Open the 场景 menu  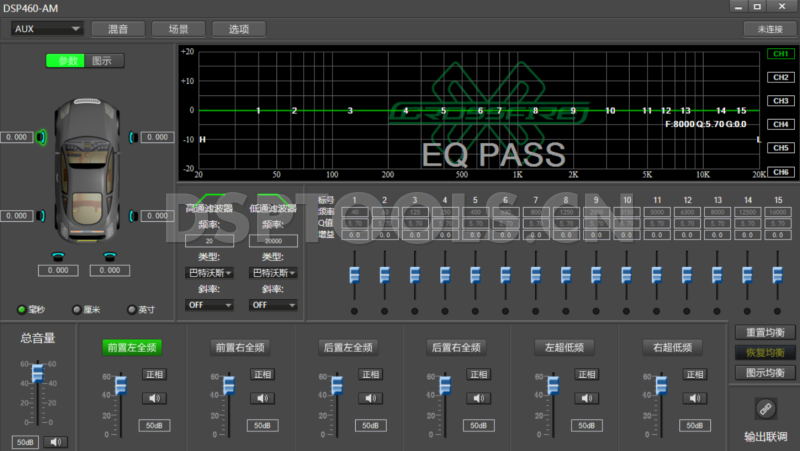click(179, 29)
